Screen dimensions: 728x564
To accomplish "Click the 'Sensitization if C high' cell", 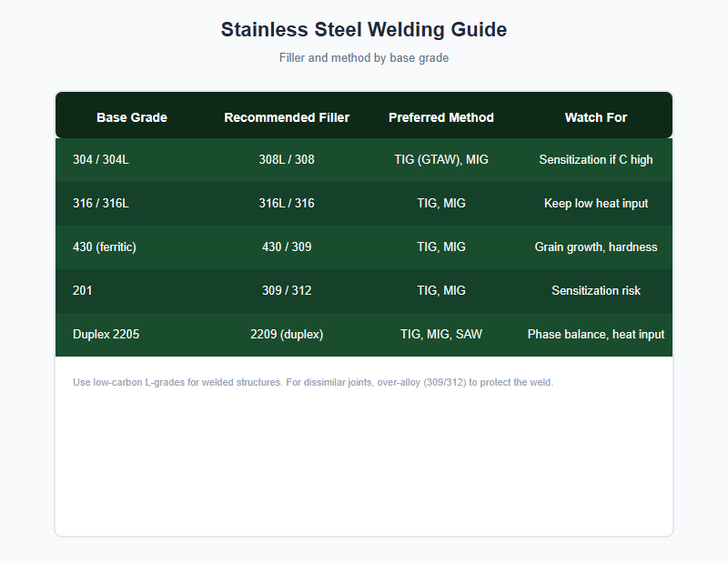I will pos(596,160).
